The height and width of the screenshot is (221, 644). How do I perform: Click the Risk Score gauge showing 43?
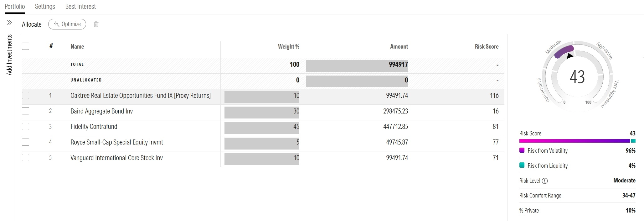coord(577,76)
